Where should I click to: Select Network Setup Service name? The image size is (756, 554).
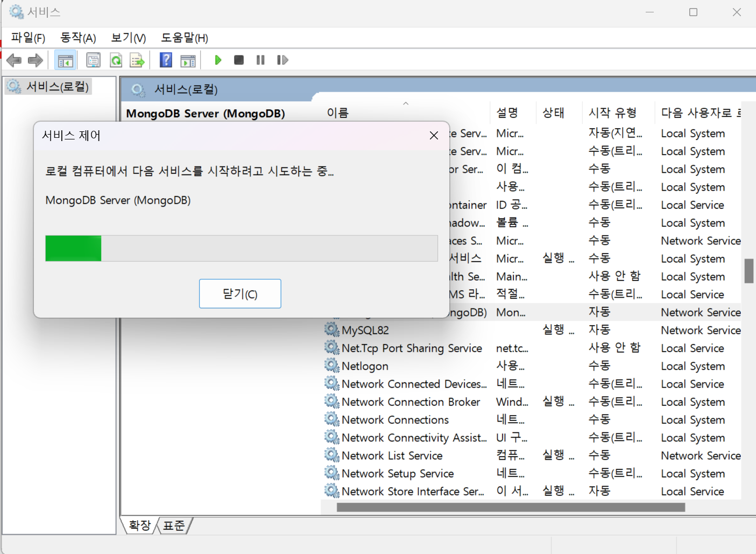[398, 473]
